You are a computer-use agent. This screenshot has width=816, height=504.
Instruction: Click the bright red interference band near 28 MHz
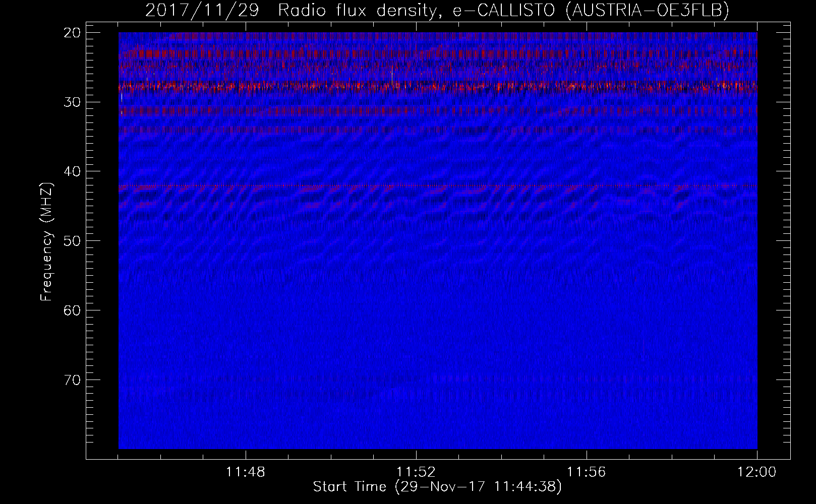438,87
